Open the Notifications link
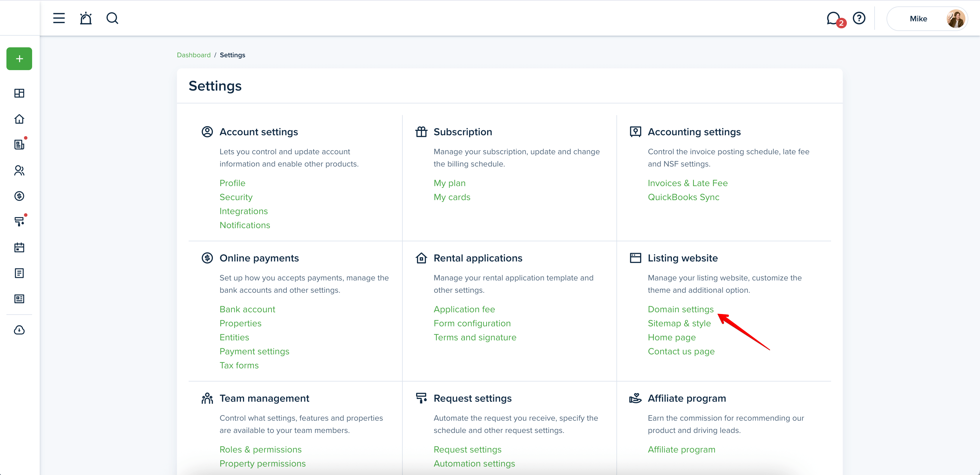The width and height of the screenshot is (980, 475). [x=245, y=225]
